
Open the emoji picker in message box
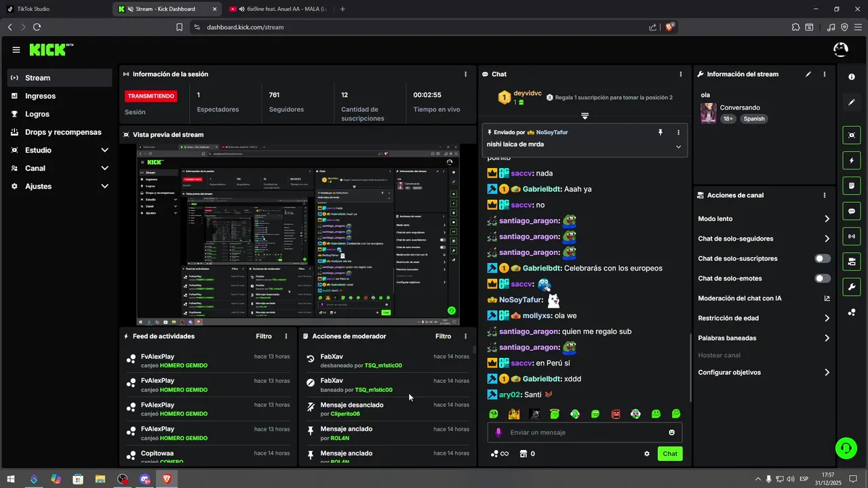pyautogui.click(x=672, y=432)
